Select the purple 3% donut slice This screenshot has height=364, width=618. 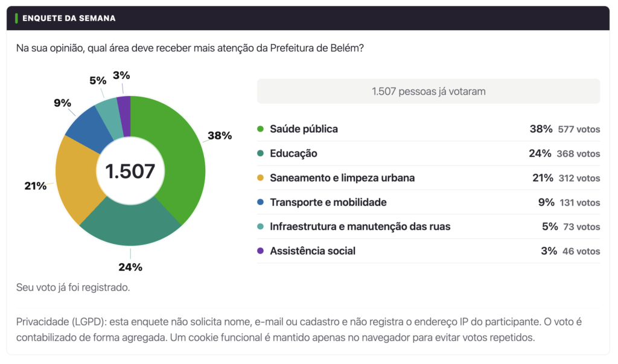click(x=124, y=115)
